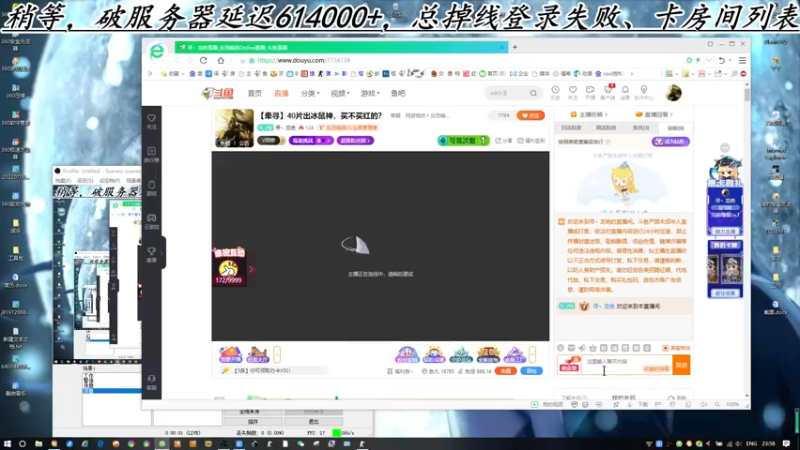Viewport: 800px width, 450px height.
Task: Click the first gift icon under the player
Action: click(230, 354)
